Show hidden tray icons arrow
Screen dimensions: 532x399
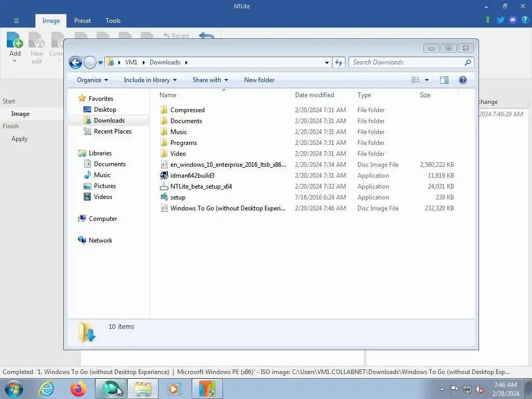[442, 389]
